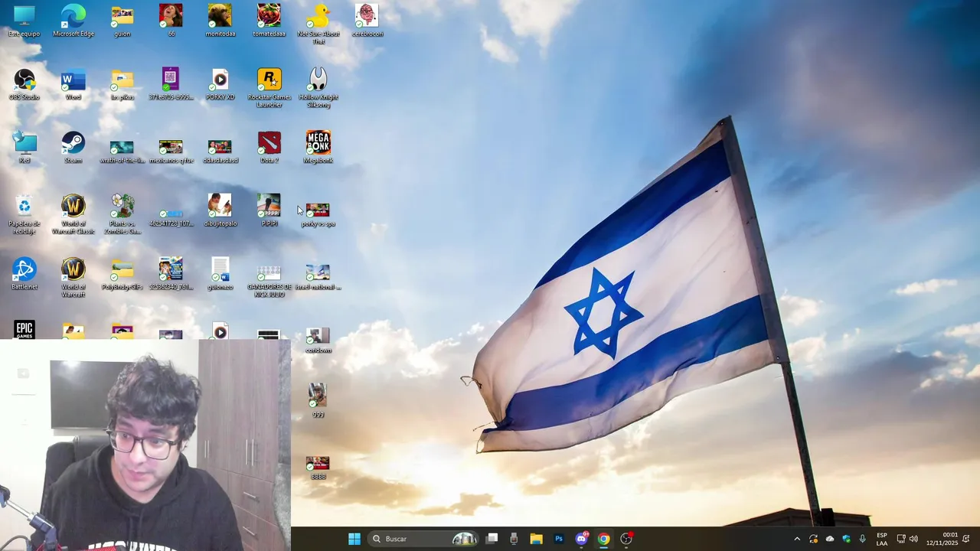Select the Epic Games shortcut
This screenshot has height=551, width=980.
pos(24,330)
